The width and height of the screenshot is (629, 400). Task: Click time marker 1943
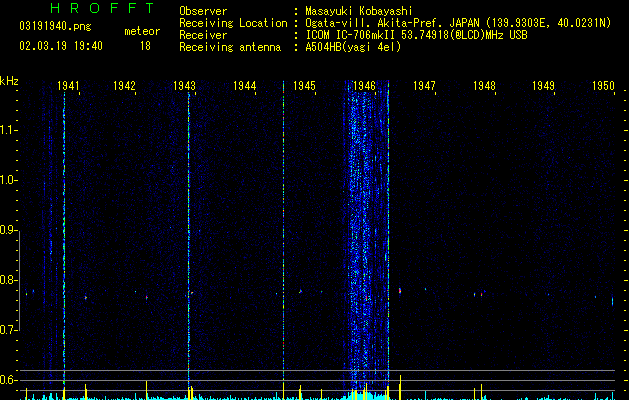pos(184,86)
